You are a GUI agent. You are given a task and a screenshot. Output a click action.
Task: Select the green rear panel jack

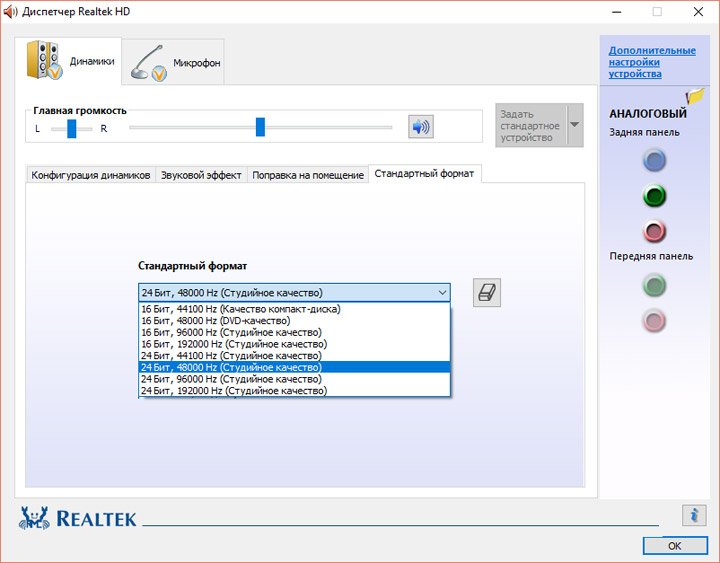click(x=654, y=196)
